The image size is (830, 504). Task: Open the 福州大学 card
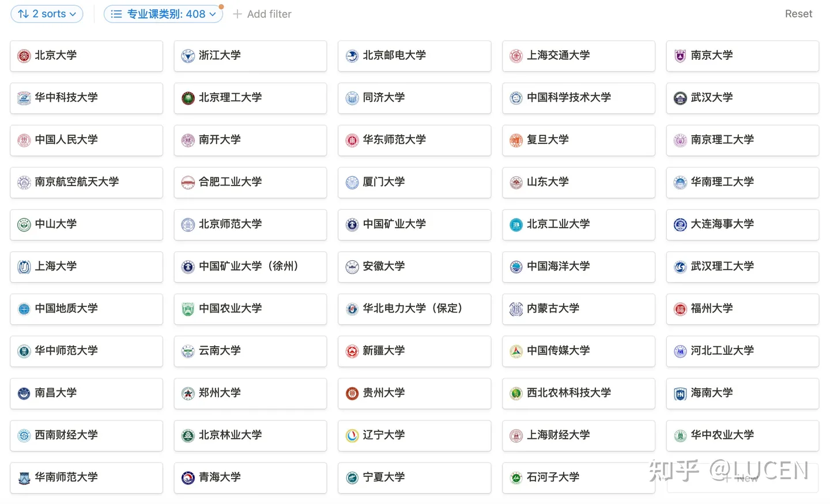[742, 309]
